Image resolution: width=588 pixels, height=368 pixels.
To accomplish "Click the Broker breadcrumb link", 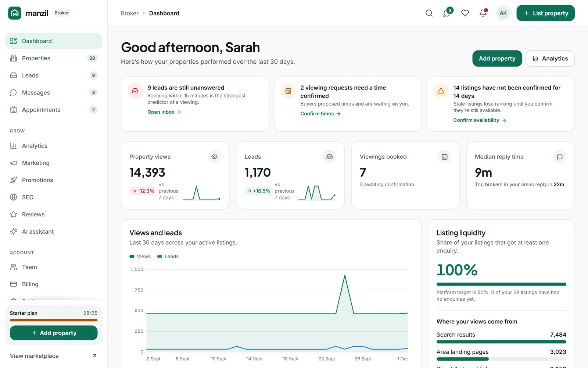I will click(130, 13).
